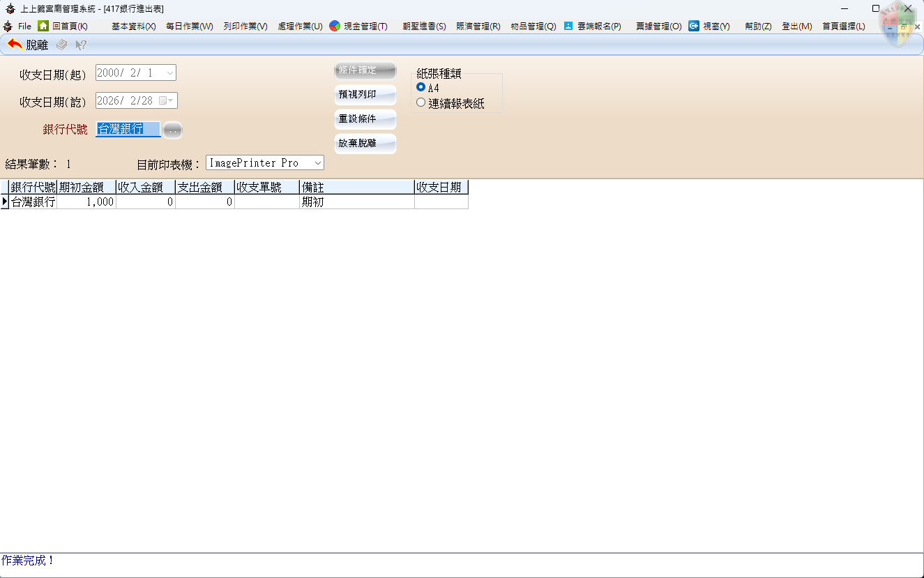Screen dimensions: 924x578
Task: Click the orange back arrow 脫離 icon
Action: pos(15,45)
